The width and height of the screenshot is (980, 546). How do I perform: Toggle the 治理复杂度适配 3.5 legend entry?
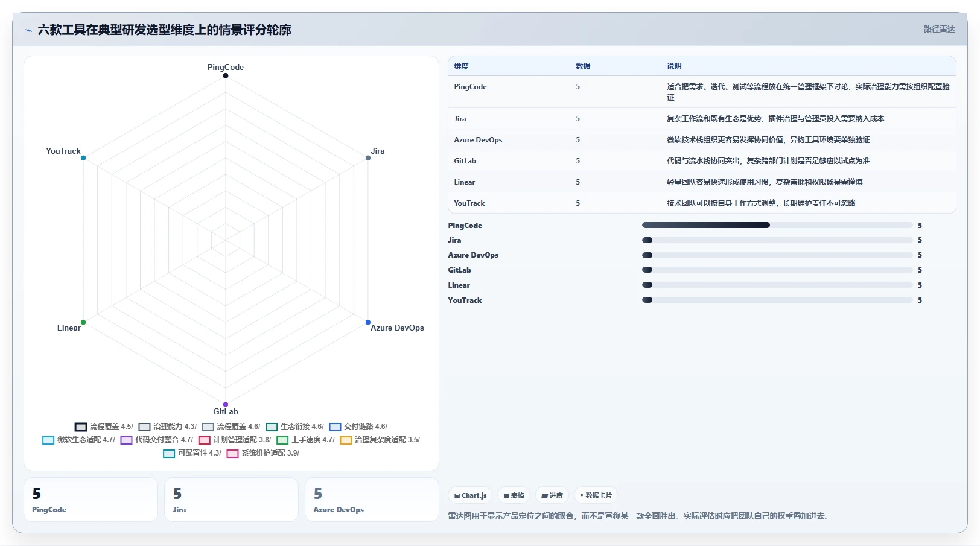click(380, 440)
